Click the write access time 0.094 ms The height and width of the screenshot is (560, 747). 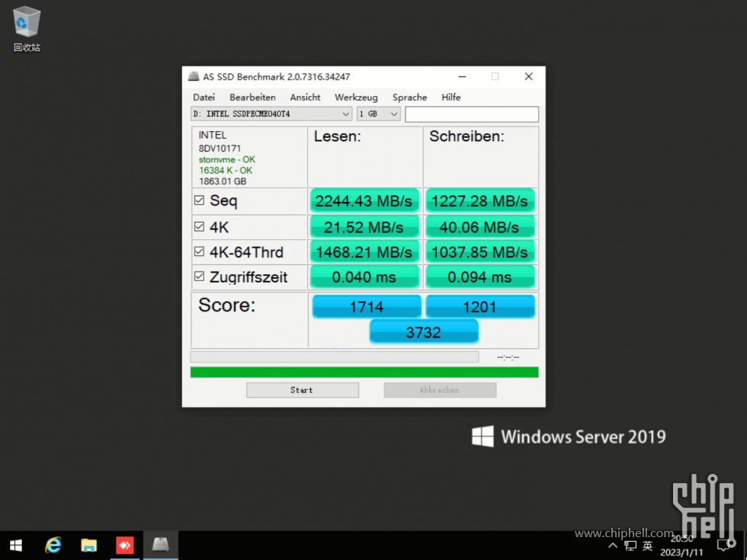[x=479, y=277]
